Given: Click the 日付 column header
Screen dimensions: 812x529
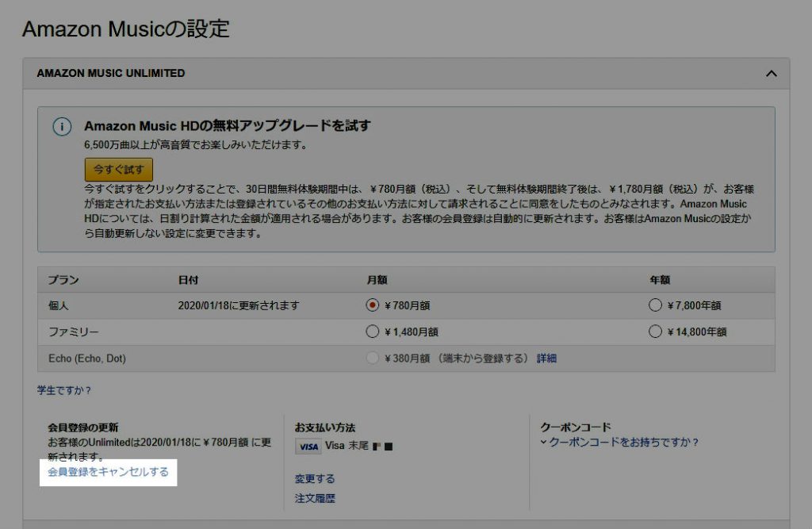Looking at the screenshot, I should [x=188, y=280].
